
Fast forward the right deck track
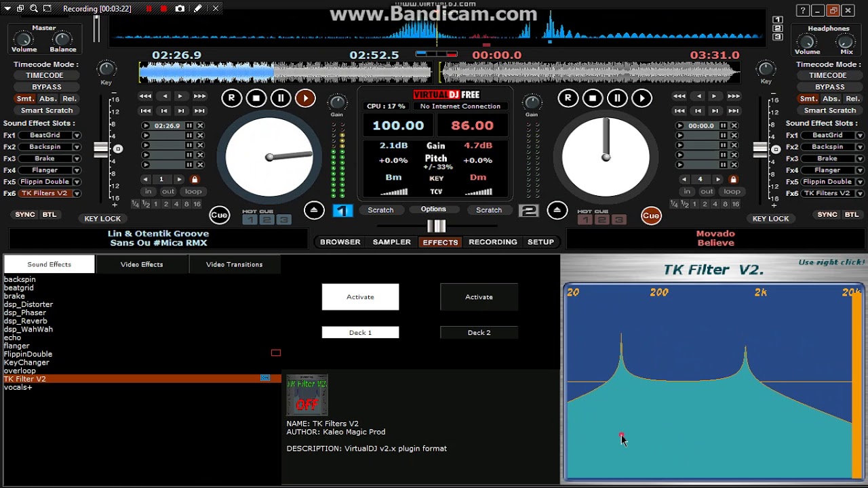(x=733, y=96)
